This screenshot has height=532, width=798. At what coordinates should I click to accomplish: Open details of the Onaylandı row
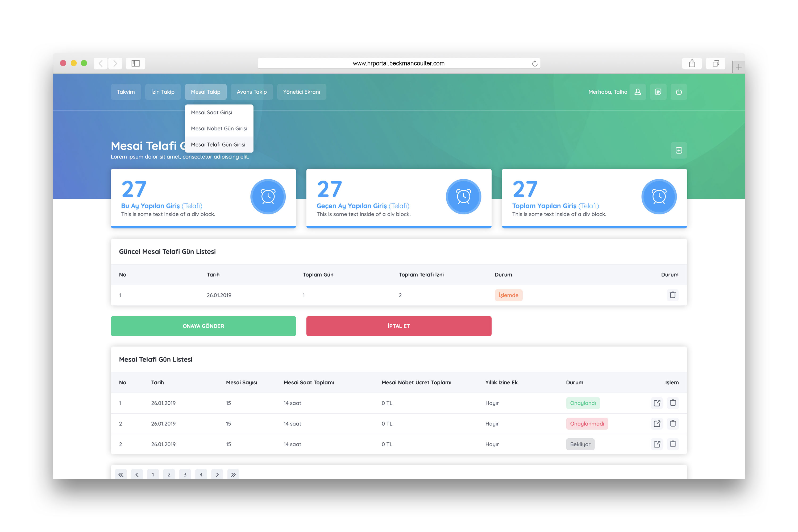(x=657, y=403)
